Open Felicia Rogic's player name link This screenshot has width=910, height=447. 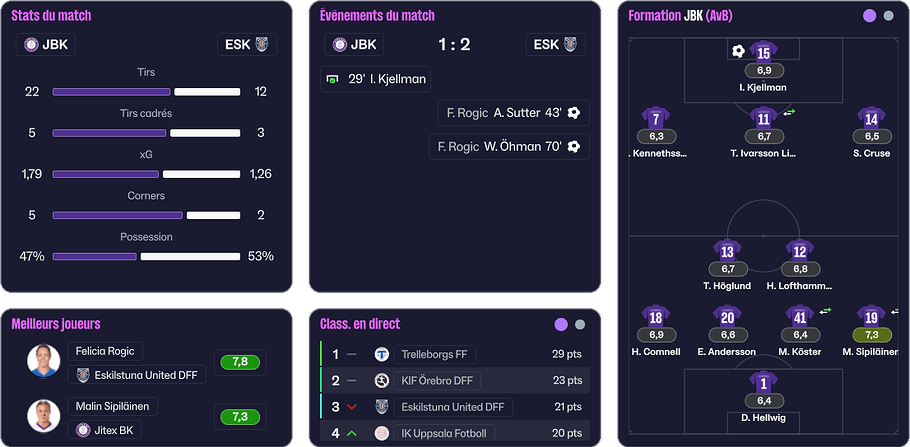click(x=105, y=351)
